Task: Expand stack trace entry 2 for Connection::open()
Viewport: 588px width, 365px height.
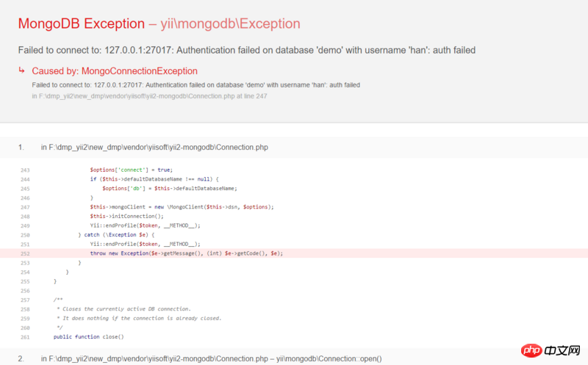Action: [x=294, y=358]
